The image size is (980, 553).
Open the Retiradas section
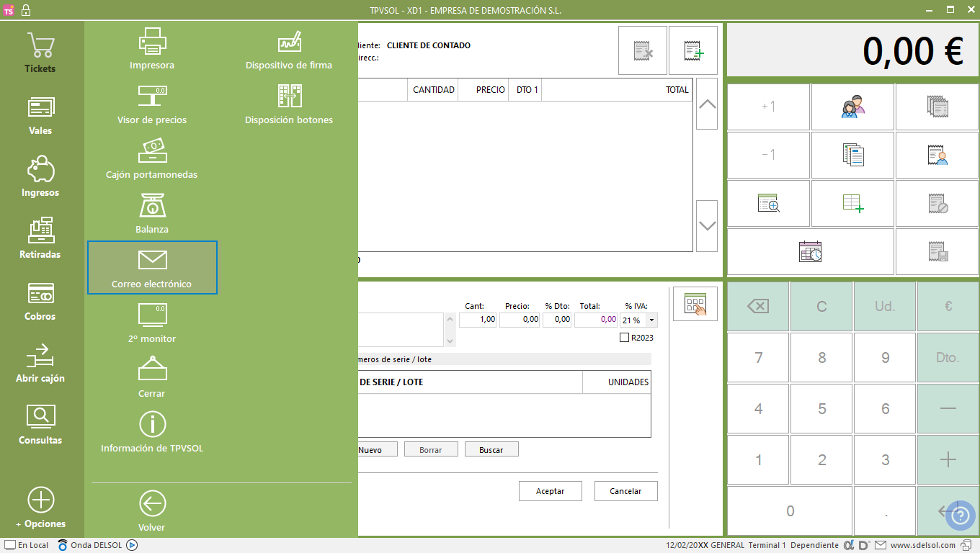pyautogui.click(x=40, y=239)
